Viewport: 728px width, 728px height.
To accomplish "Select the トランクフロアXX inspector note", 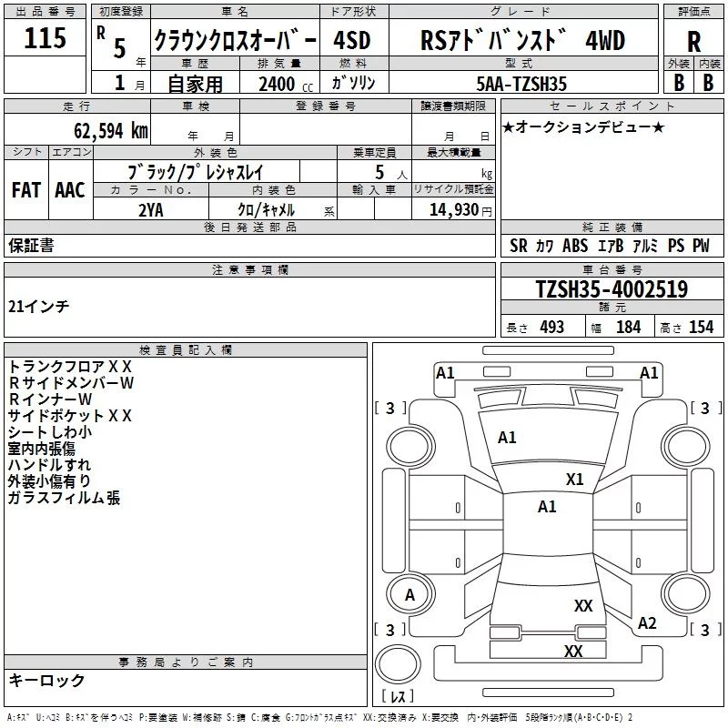I will coord(70,366).
